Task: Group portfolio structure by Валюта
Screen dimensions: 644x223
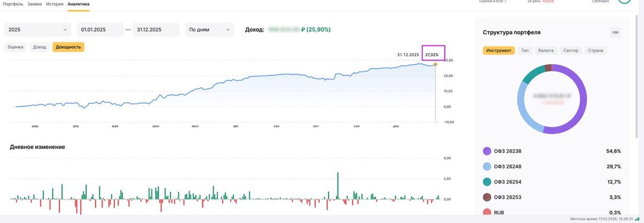Action: click(x=546, y=50)
